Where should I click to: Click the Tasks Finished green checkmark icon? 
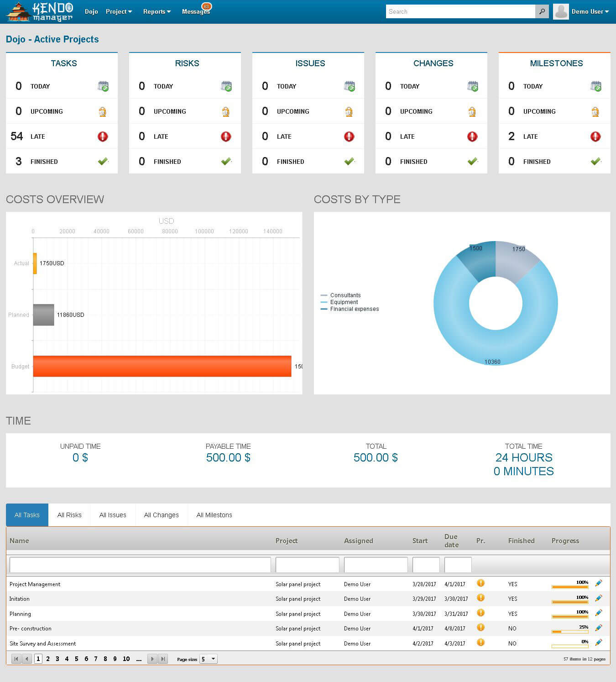(x=103, y=161)
